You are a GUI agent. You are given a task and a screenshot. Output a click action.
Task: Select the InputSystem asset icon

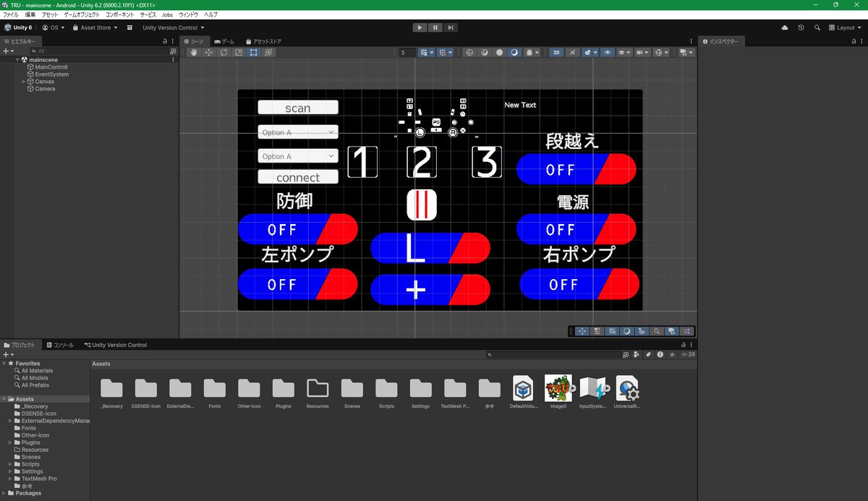593,388
